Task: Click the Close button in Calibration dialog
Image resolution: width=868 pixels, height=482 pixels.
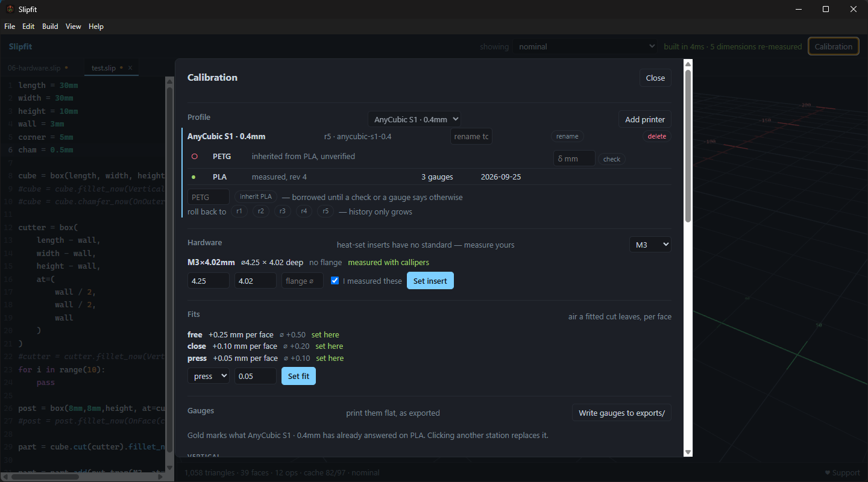Action: coord(655,78)
